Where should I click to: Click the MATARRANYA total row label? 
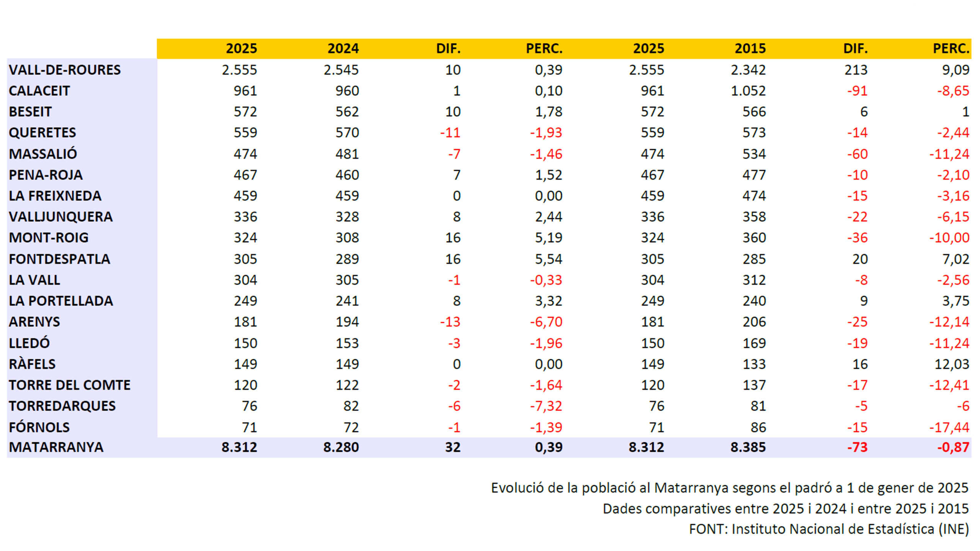tap(56, 447)
